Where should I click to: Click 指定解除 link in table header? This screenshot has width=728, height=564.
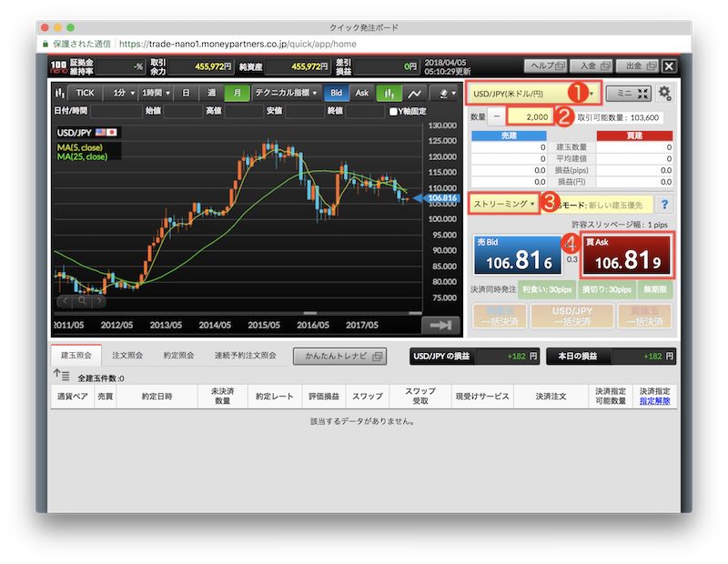(654, 401)
